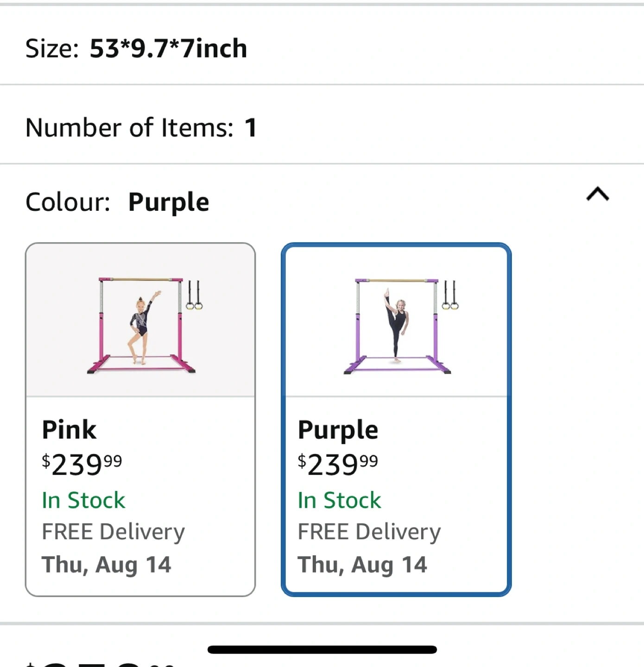Click the Pink option $239.99 price

(82, 464)
